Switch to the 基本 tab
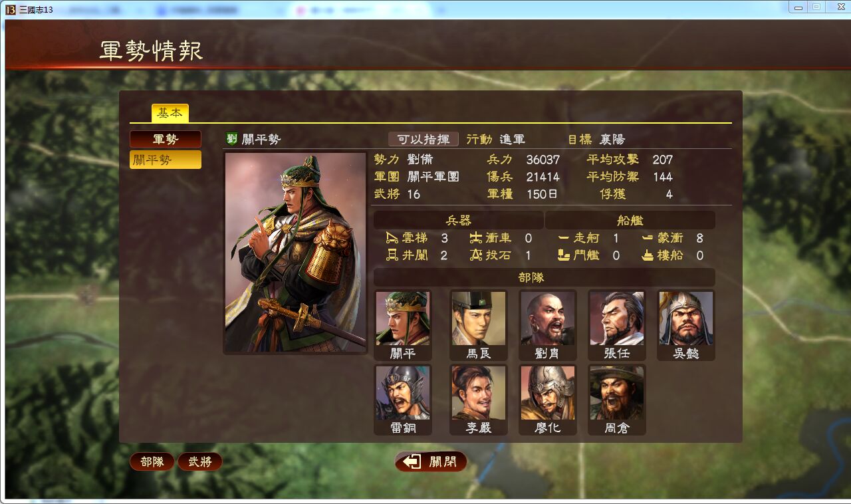851x504 pixels. click(x=170, y=113)
